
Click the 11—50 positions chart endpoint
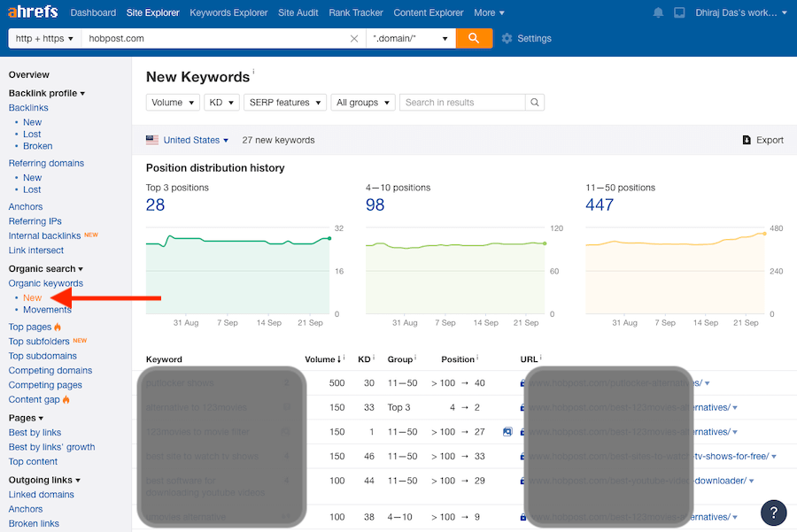tap(764, 234)
